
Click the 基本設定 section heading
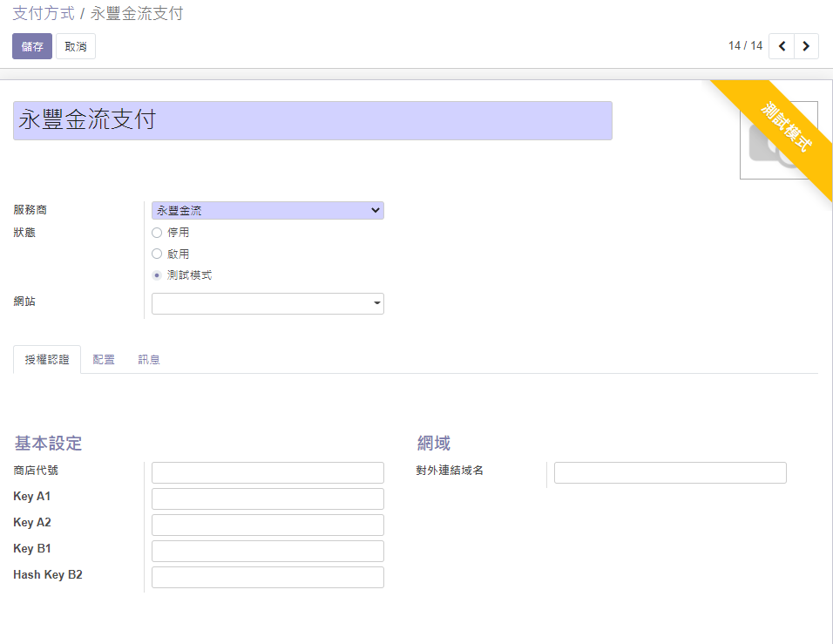pyautogui.click(x=48, y=444)
